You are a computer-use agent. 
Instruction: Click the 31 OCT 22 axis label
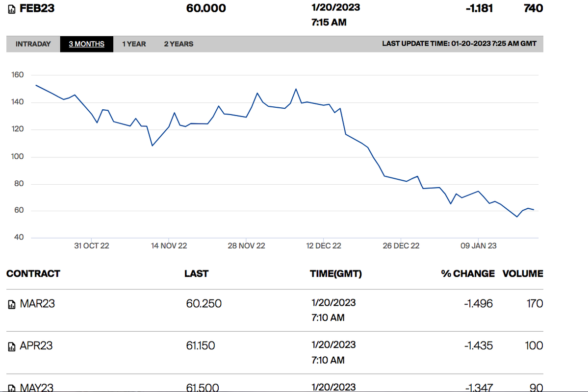click(92, 246)
